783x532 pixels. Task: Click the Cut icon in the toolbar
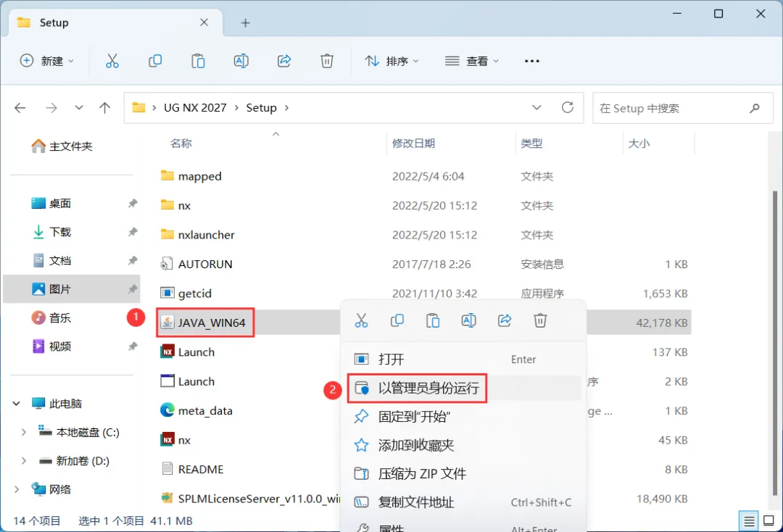[x=112, y=61]
